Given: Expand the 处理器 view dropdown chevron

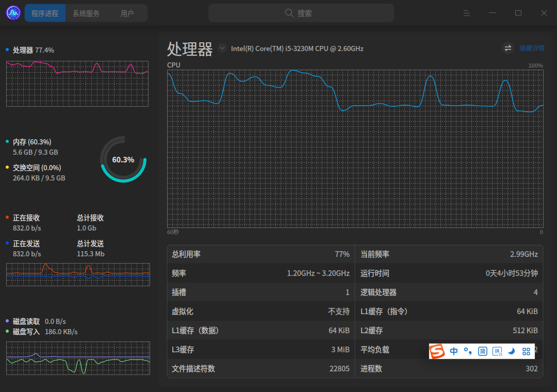Looking at the screenshot, I should (222, 48).
